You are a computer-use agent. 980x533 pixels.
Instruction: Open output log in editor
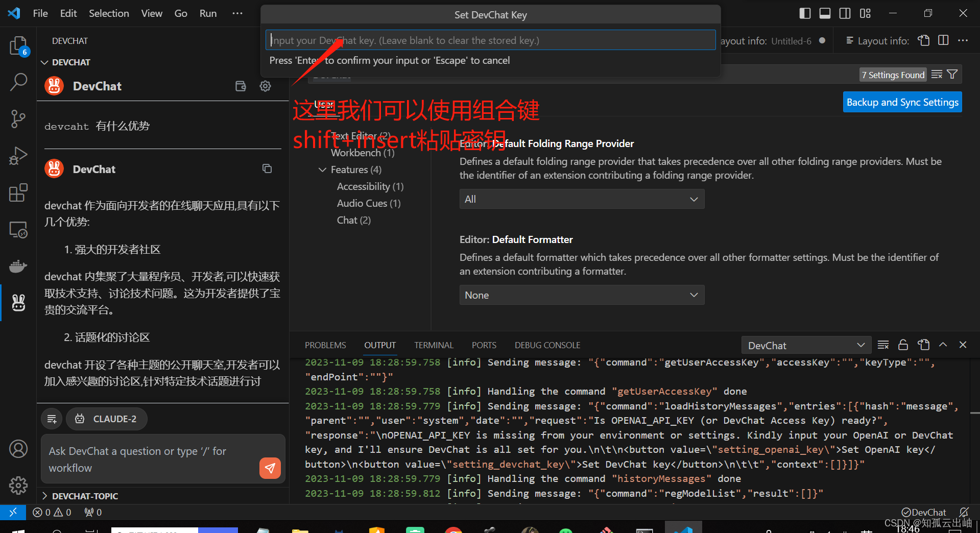pyautogui.click(x=923, y=345)
